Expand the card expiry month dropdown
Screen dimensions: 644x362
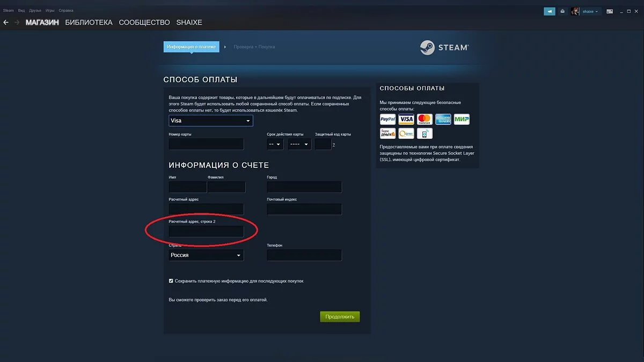point(275,144)
